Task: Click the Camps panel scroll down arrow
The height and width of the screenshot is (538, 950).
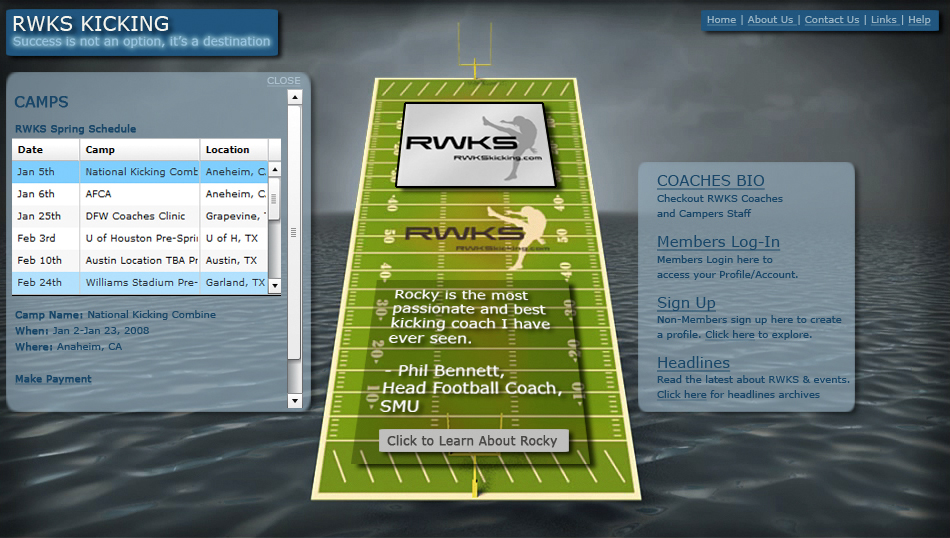Action: tap(294, 400)
